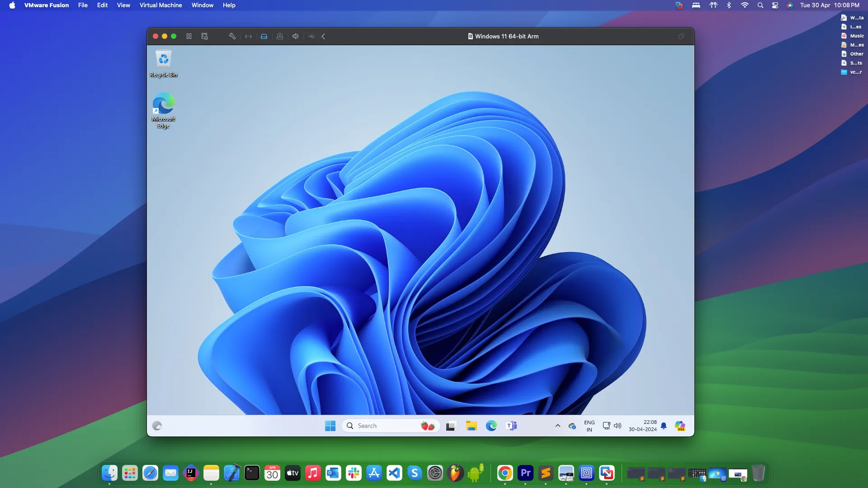Open Slack from the Dock
The width and height of the screenshot is (868, 488).
354,473
